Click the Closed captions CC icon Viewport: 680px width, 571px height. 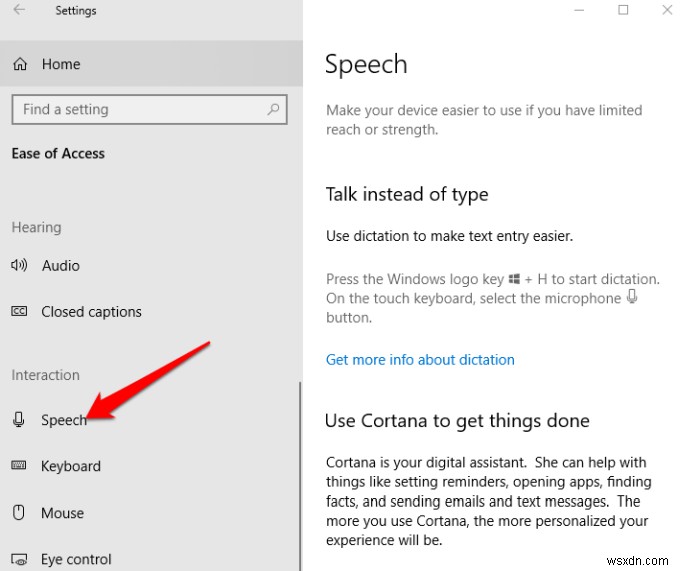19,311
